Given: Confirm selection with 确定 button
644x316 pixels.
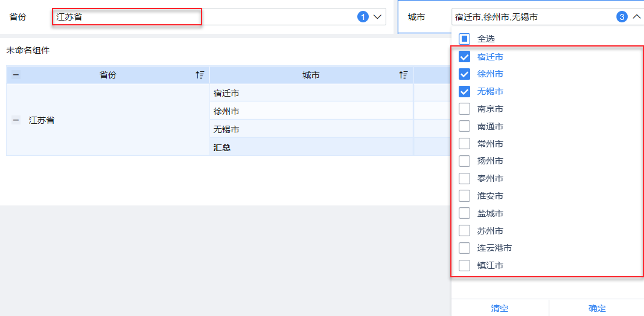Looking at the screenshot, I should click(x=597, y=308).
